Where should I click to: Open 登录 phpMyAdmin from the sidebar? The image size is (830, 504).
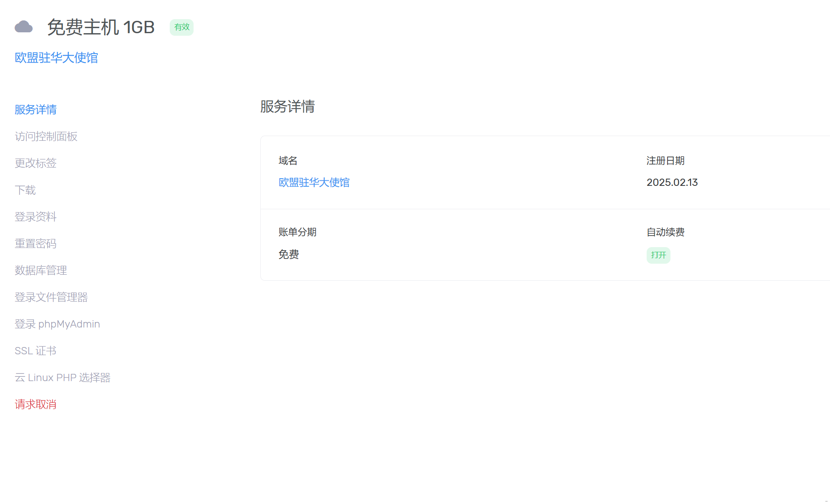click(x=57, y=324)
